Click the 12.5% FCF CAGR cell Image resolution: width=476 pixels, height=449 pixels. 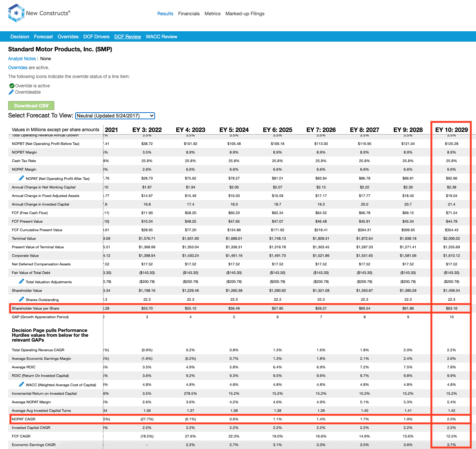point(451,436)
